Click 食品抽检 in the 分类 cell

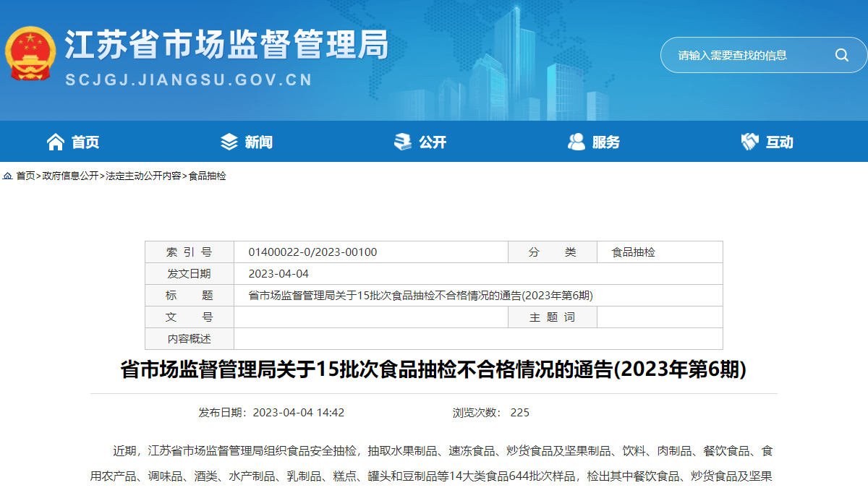(634, 252)
